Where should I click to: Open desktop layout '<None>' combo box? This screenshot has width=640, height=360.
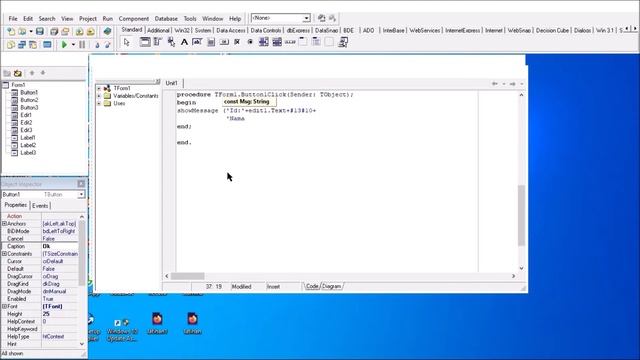281,18
